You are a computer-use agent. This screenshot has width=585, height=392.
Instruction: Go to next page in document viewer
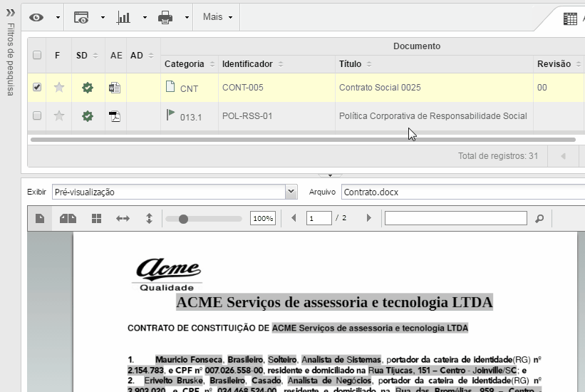(368, 218)
